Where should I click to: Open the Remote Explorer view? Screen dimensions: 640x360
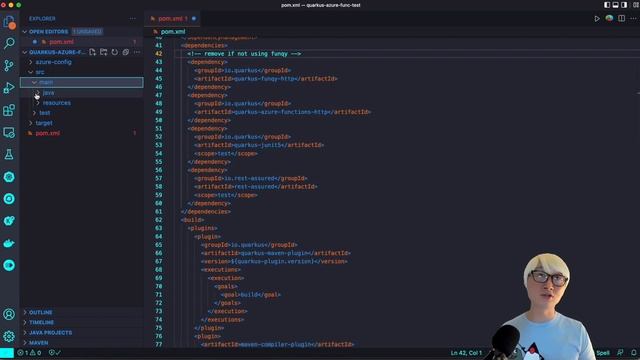coord(9,132)
